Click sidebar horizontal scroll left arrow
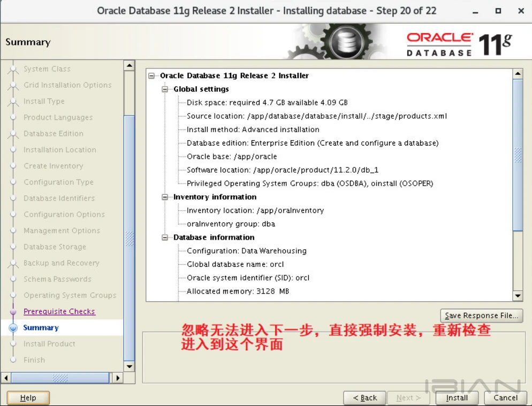Viewport: 532px width, 406px height. (6, 378)
